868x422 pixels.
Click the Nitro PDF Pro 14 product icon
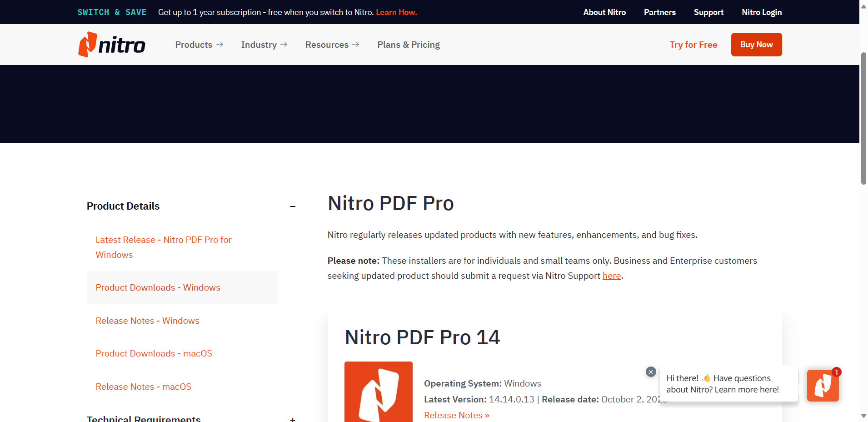379,392
